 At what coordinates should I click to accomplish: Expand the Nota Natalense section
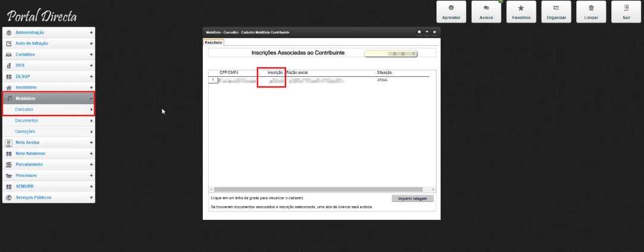(x=91, y=154)
